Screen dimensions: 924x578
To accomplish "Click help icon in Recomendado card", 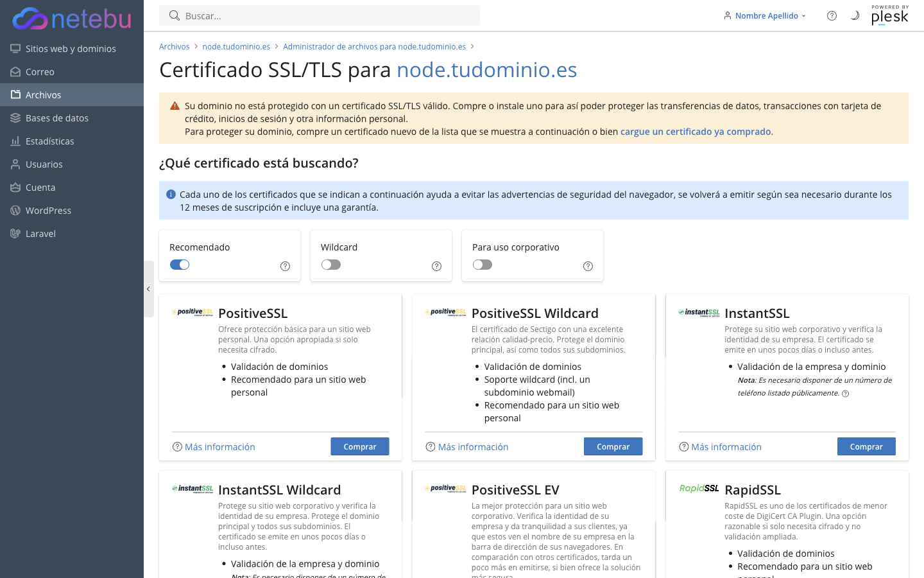I will tap(285, 266).
